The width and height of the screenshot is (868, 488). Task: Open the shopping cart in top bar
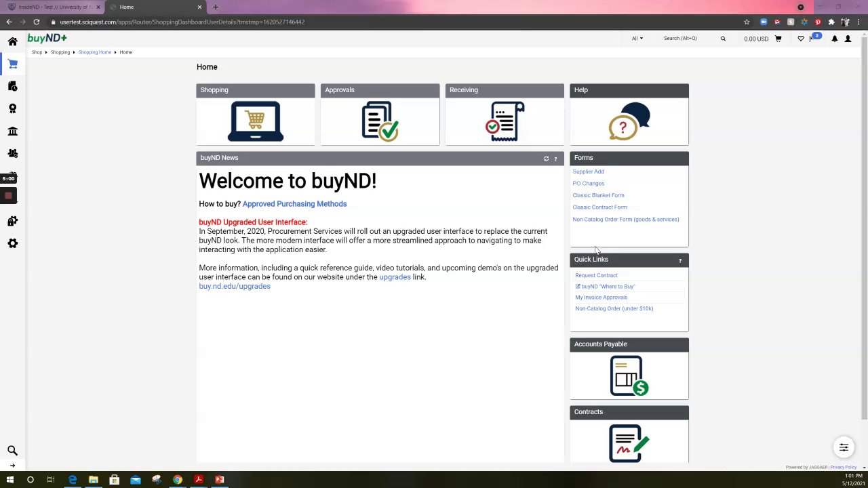pyautogui.click(x=778, y=39)
